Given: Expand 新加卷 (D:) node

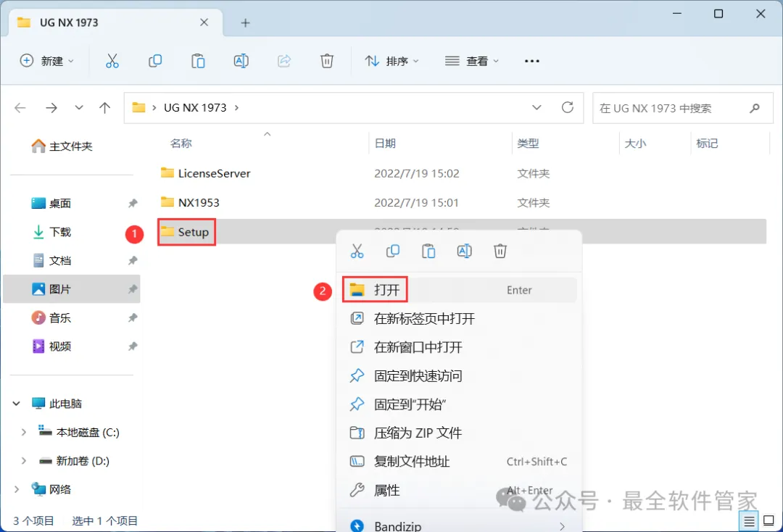Looking at the screenshot, I should tap(23, 461).
